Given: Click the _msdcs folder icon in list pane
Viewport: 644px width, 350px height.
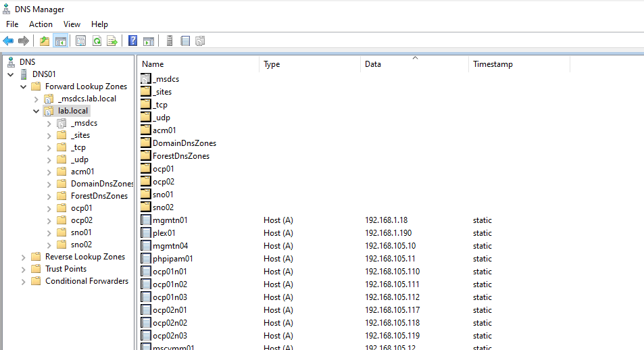Looking at the screenshot, I should [x=145, y=78].
